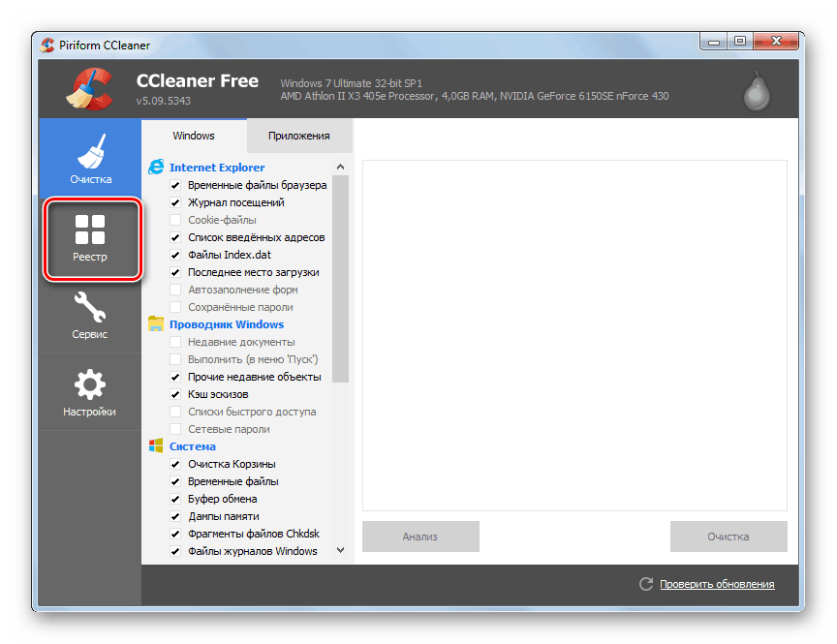The image size is (837, 644).
Task: Click the Анализ button
Action: point(420,537)
